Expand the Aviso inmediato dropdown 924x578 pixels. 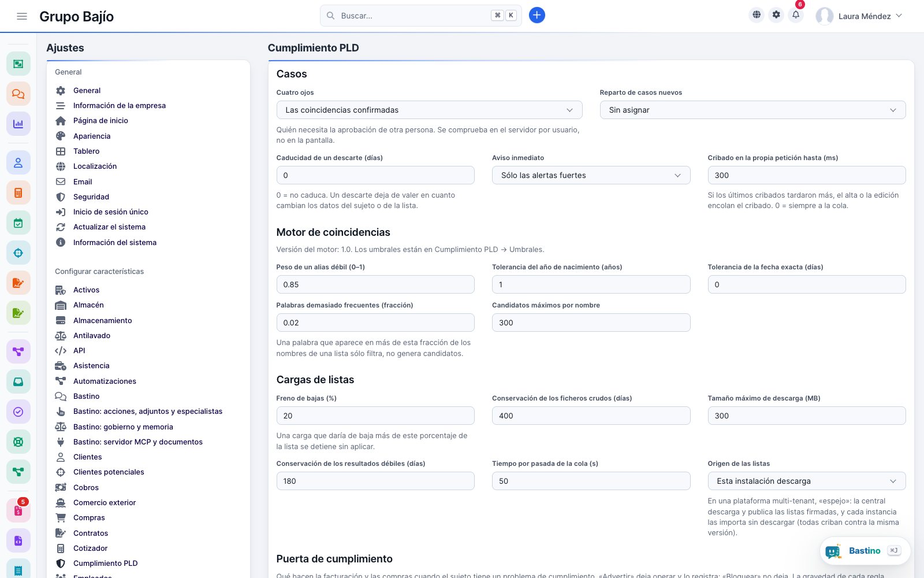click(x=591, y=175)
